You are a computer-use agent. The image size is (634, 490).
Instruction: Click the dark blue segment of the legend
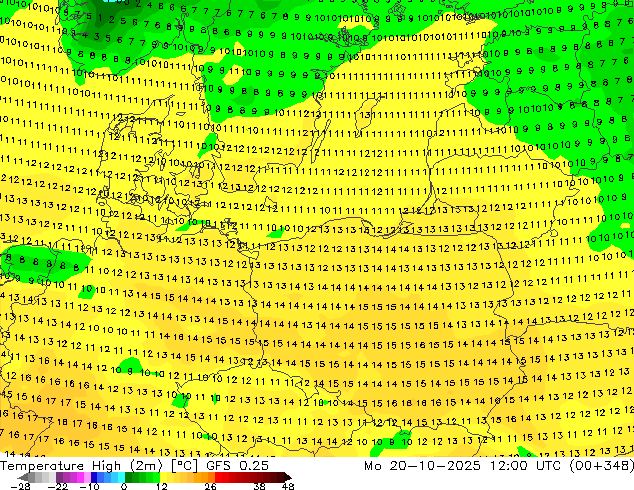94,477
